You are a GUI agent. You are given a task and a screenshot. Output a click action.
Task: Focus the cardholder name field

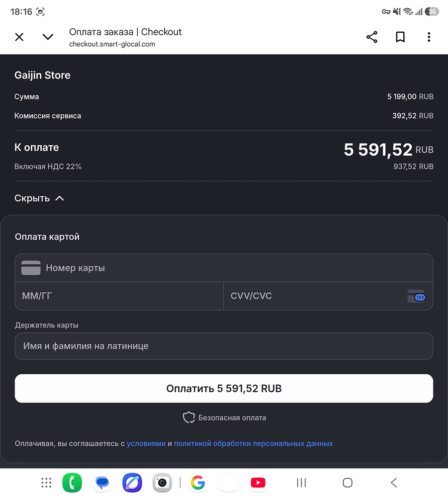224,346
